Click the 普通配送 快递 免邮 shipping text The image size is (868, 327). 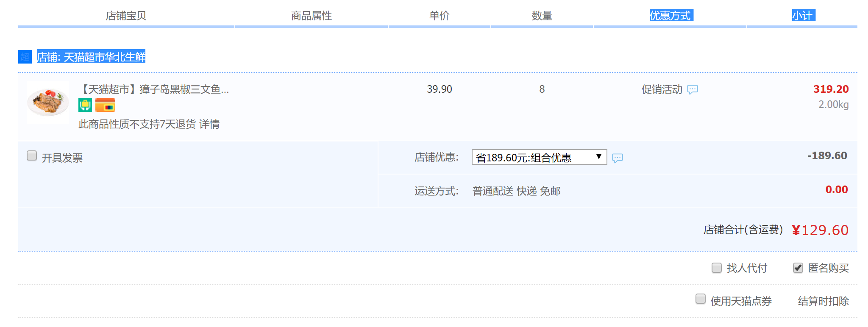coord(516,191)
